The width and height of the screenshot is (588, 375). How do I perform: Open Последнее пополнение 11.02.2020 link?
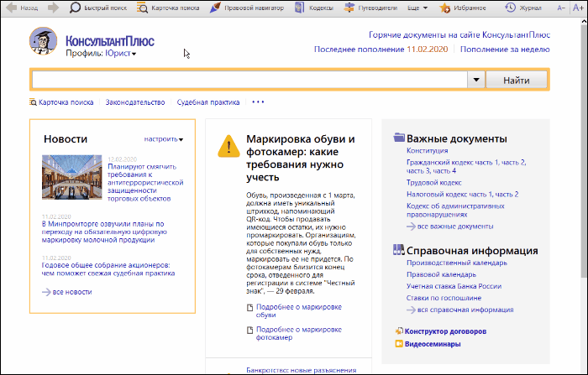pyautogui.click(x=381, y=49)
